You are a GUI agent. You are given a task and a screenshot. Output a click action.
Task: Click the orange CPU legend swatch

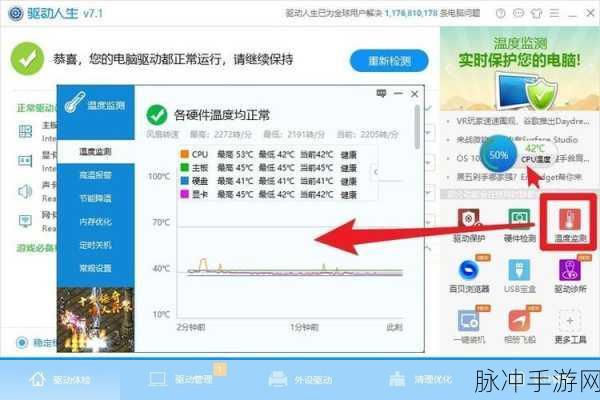(184, 154)
